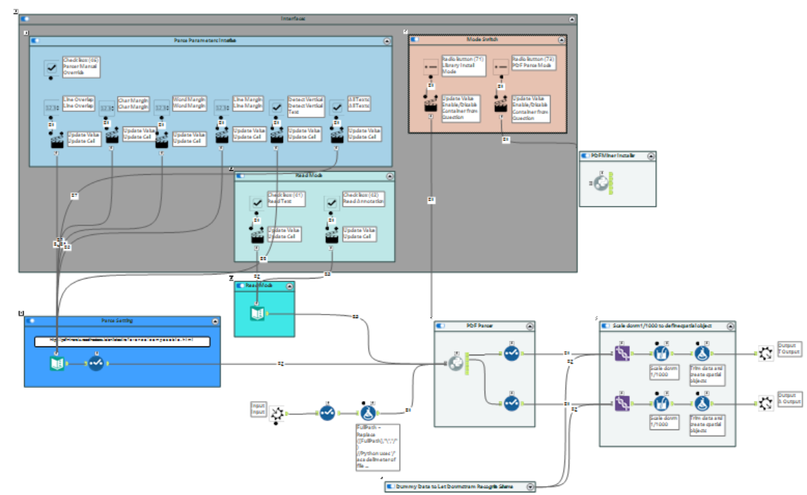Collapse the PDF Parser container
Image resolution: width=807 pixels, height=495 pixels.
click(530, 326)
